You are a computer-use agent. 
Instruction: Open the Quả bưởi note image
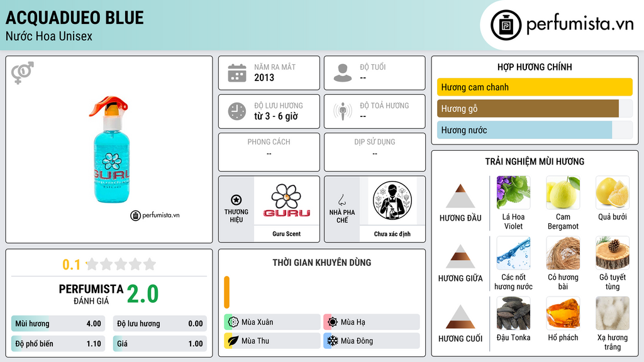coord(613,192)
